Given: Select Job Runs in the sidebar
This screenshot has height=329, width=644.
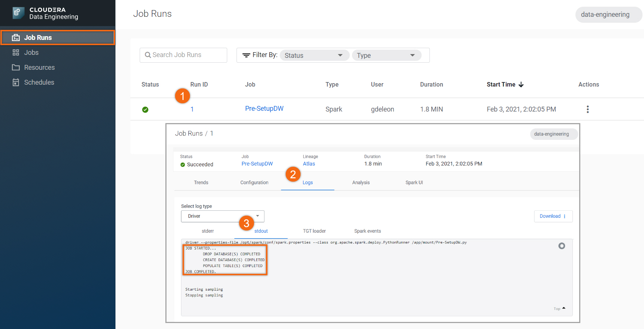Looking at the screenshot, I should click(x=58, y=38).
